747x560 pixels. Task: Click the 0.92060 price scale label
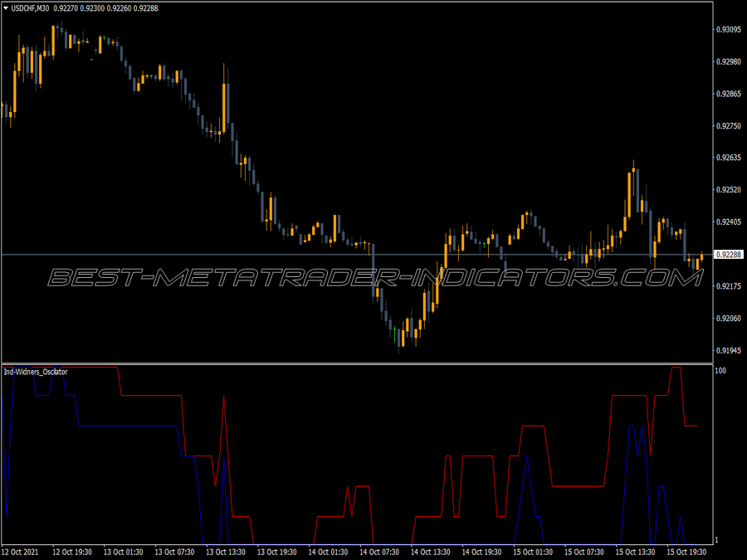click(729, 318)
